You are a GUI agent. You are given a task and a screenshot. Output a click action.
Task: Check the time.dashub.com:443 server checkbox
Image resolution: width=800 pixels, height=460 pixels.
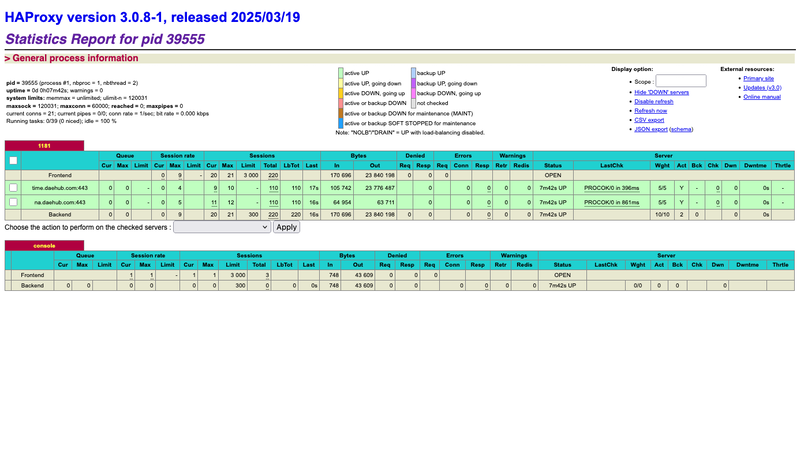tap(13, 187)
